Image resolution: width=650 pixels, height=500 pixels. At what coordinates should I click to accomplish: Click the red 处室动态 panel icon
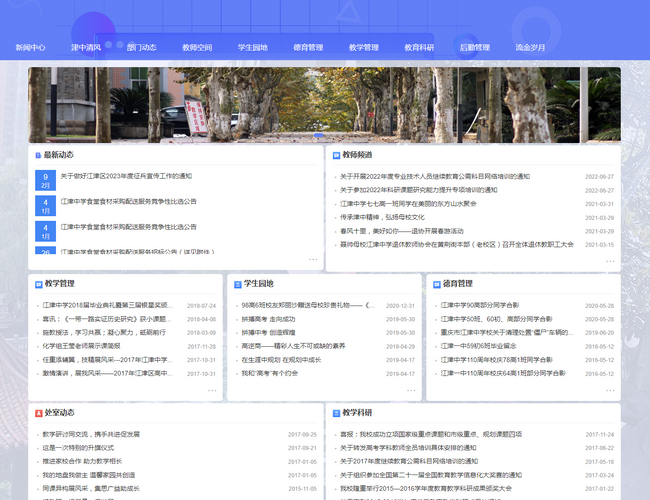click(x=39, y=413)
